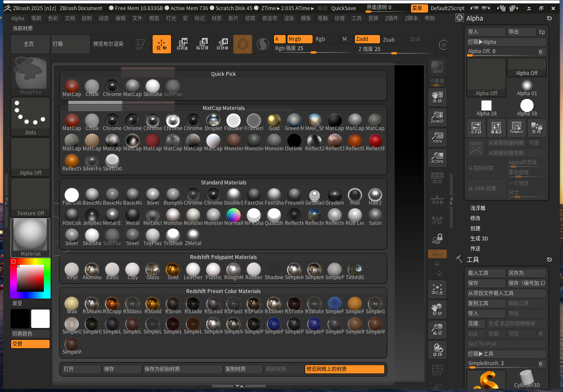Adjust the Z 强度 25 slider
The image size is (563, 392).
[x=394, y=49]
